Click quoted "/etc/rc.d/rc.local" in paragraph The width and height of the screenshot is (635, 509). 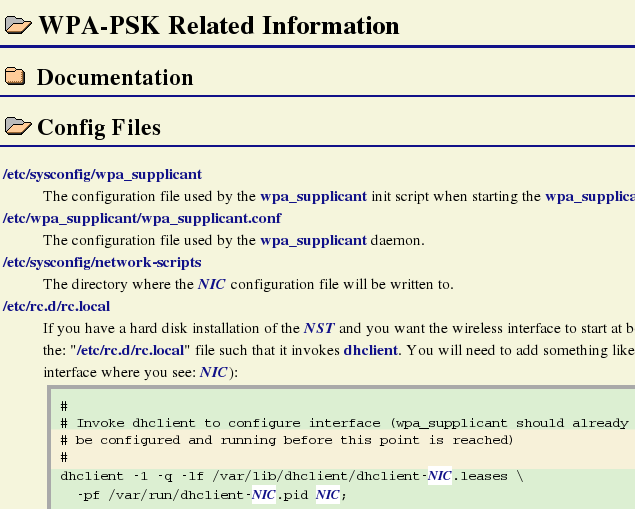(130, 350)
